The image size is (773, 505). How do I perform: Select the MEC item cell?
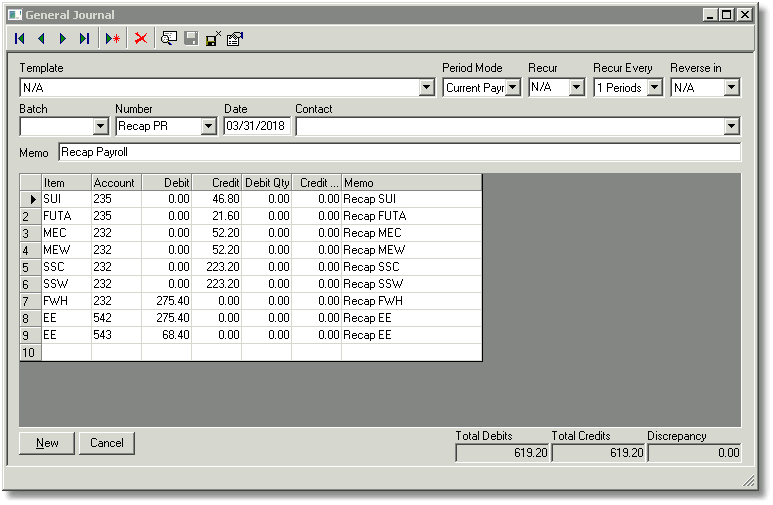(x=67, y=233)
